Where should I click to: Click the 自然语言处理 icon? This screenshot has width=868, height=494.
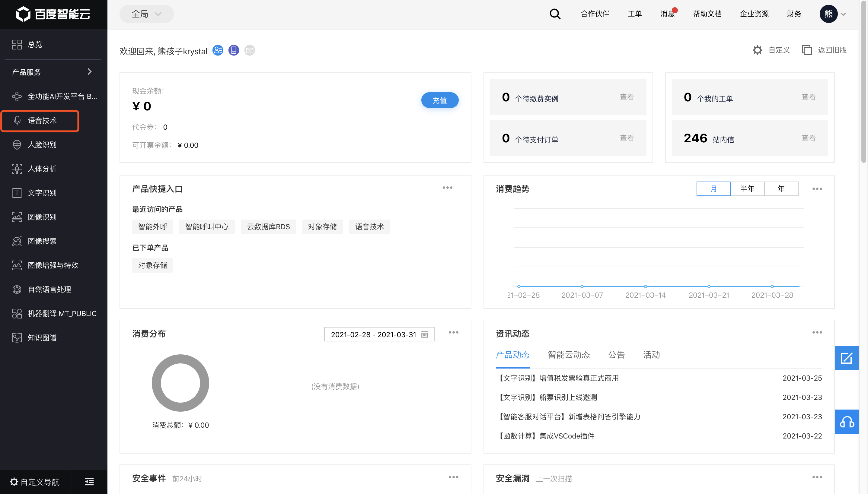(17, 290)
